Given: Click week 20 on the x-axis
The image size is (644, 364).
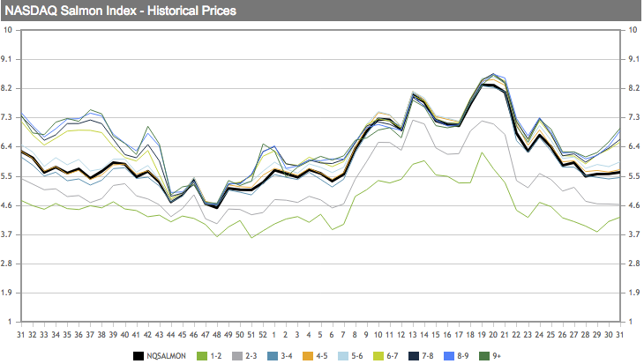Looking at the screenshot, I should pyautogui.click(x=493, y=335).
